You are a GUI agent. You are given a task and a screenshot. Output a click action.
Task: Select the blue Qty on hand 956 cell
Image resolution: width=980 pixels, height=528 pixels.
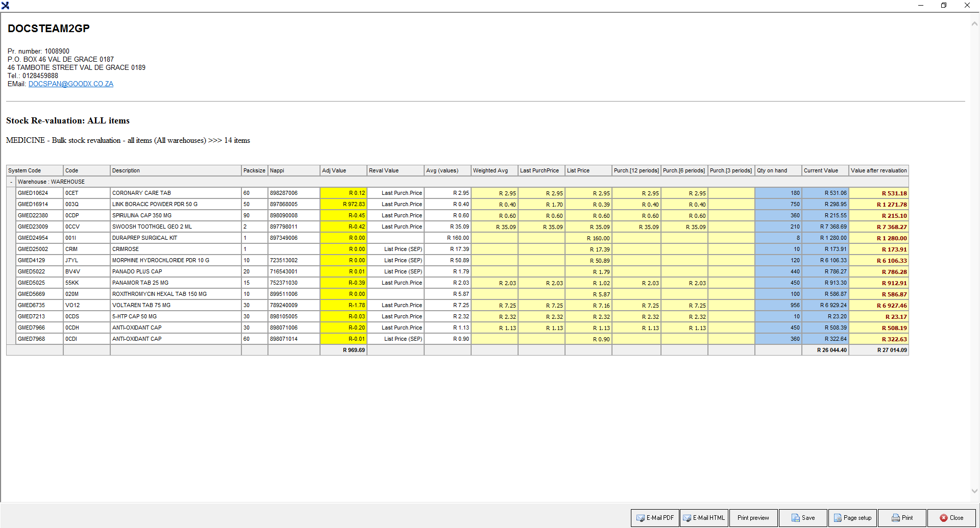coord(778,306)
